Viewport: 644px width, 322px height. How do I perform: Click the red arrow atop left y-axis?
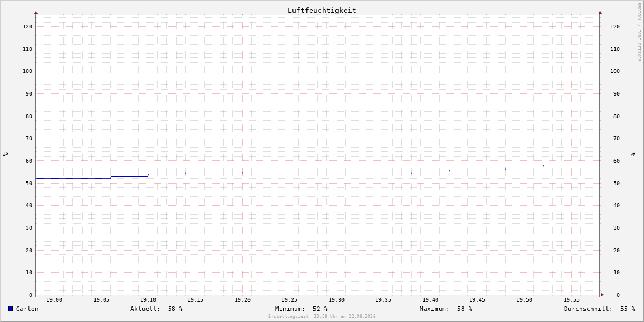pos(36,12)
